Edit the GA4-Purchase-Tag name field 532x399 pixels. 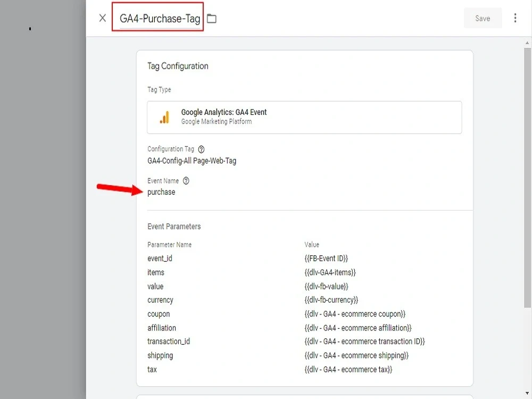(160, 18)
